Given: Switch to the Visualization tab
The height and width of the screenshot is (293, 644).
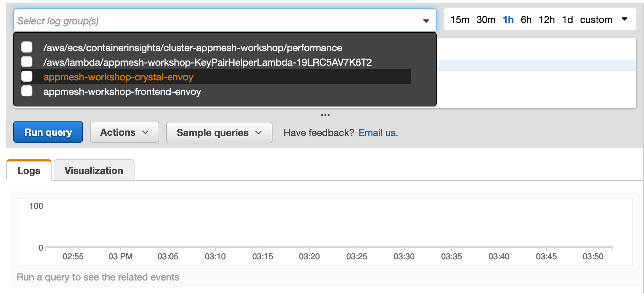Looking at the screenshot, I should tap(94, 171).
